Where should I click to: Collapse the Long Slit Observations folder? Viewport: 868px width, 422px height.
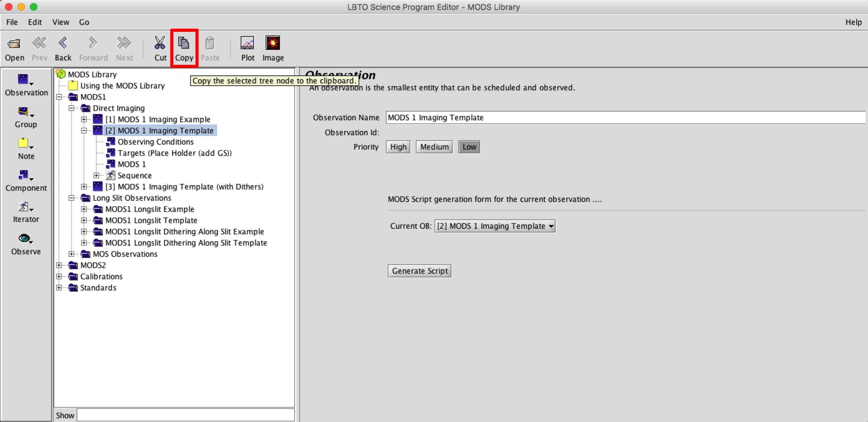(72, 198)
